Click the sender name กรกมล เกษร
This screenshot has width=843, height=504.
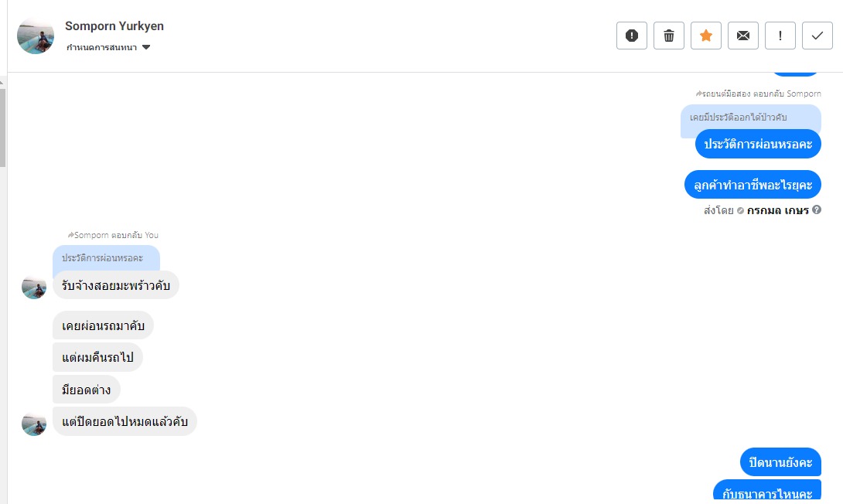777,210
